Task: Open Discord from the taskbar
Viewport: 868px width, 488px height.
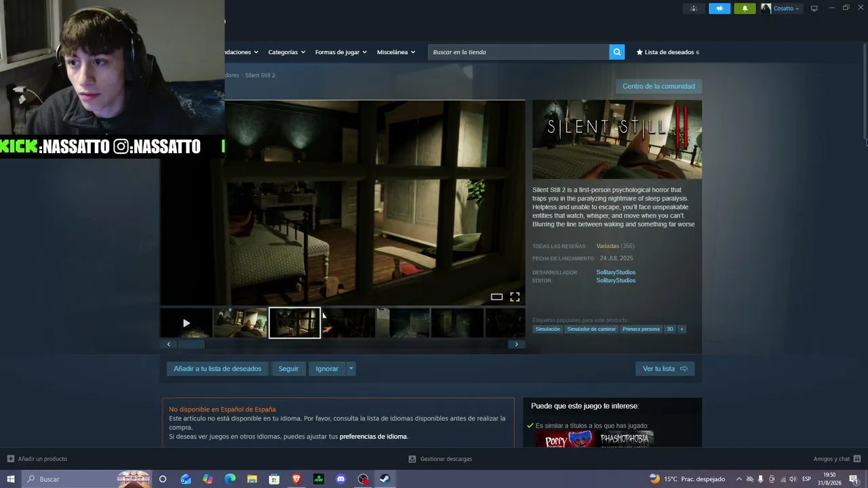Action: [x=340, y=479]
